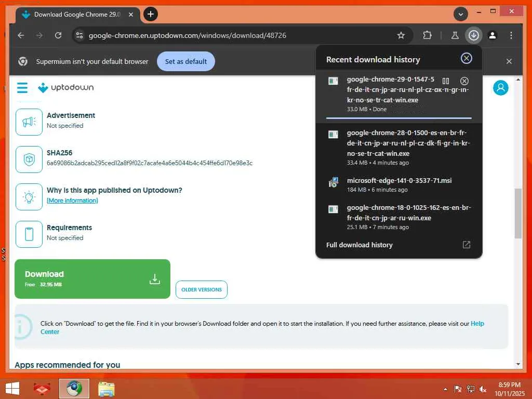This screenshot has width=532, height=399.
Task: Open the red taskbar app icon
Action: coord(42,389)
